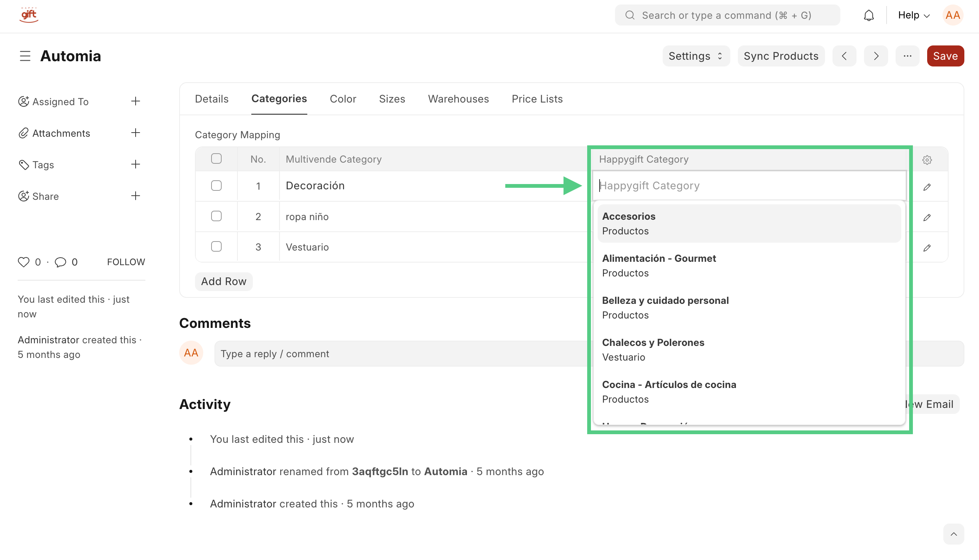The width and height of the screenshot is (979, 560).
Task: Click the Multivende Category column header
Action: (334, 159)
